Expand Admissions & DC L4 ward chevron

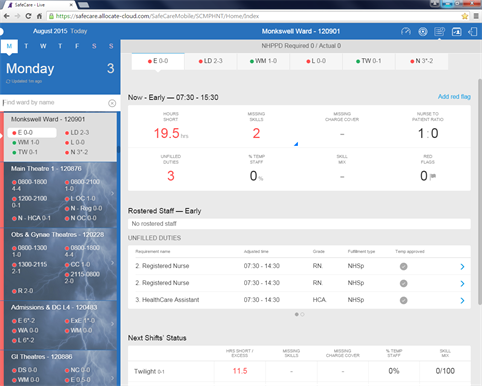[113, 324]
